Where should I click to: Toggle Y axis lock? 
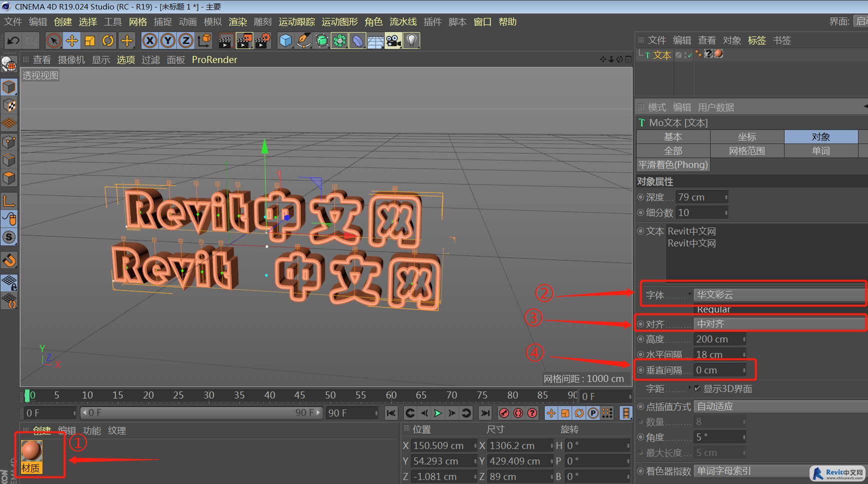[x=168, y=40]
